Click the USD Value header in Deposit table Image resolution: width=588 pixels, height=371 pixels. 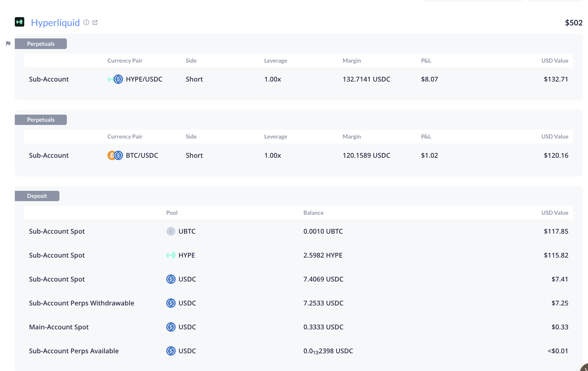click(555, 213)
